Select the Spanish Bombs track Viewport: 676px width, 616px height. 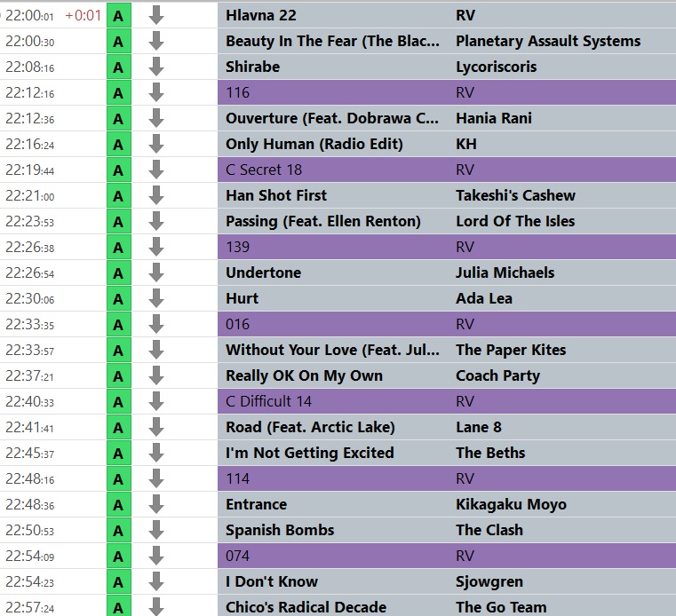tap(280, 530)
